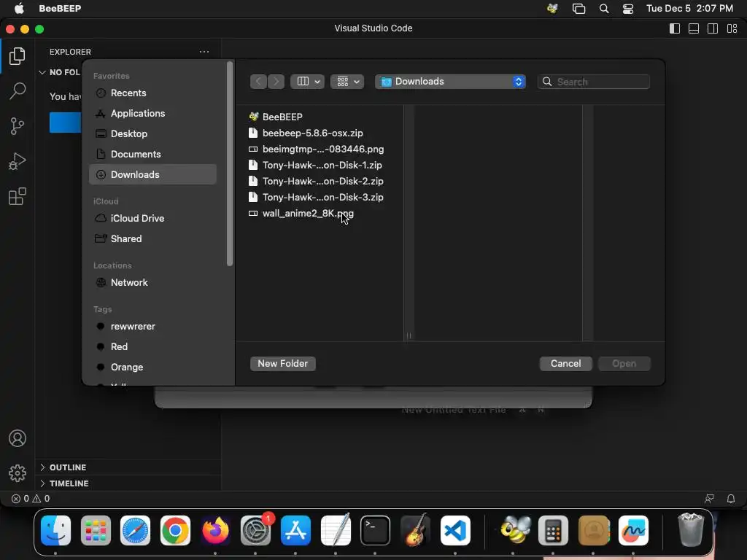Open notifications bell in status bar
This screenshot has width=747, height=560.
click(x=731, y=499)
